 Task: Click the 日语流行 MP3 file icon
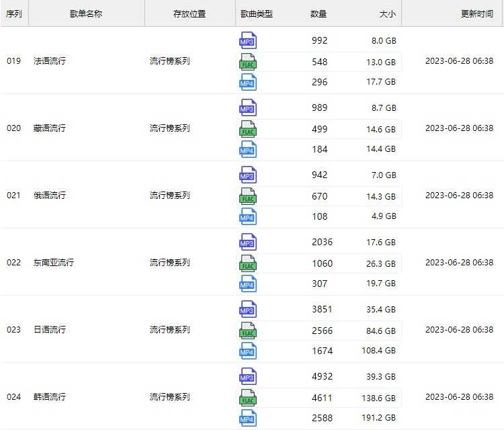coord(248,309)
